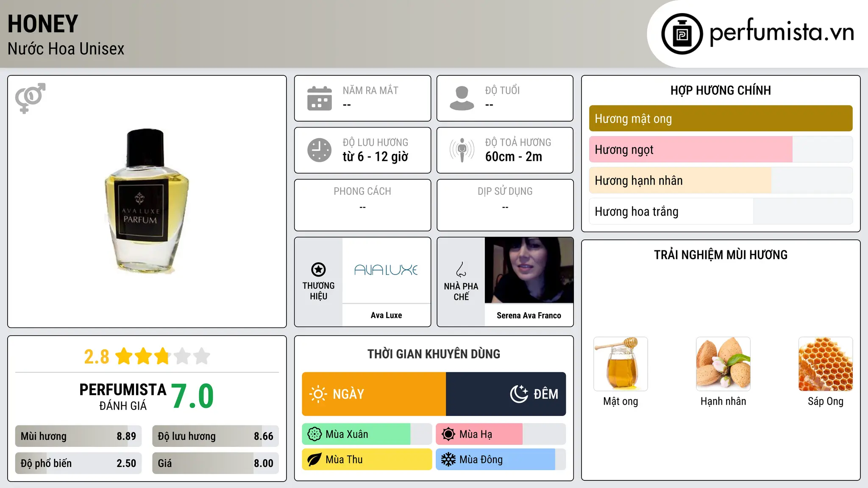Click the NHÀ PHA CHẾ label
The height and width of the screenshot is (488, 868).
[x=461, y=291]
